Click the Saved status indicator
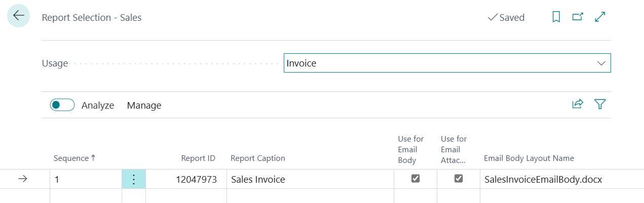 [506, 17]
